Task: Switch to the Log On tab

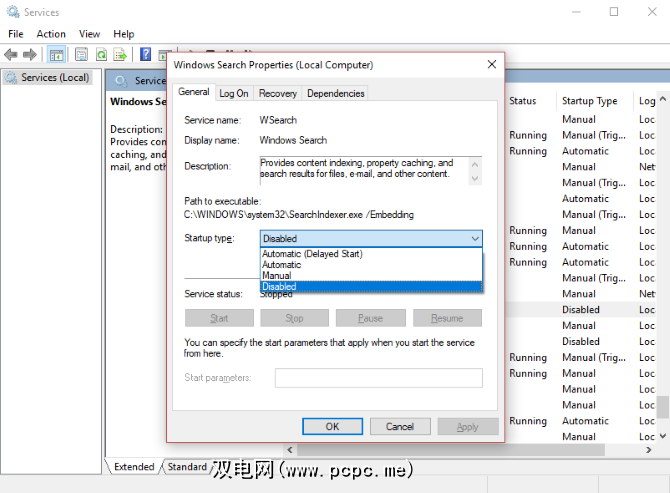Action: 234,93
